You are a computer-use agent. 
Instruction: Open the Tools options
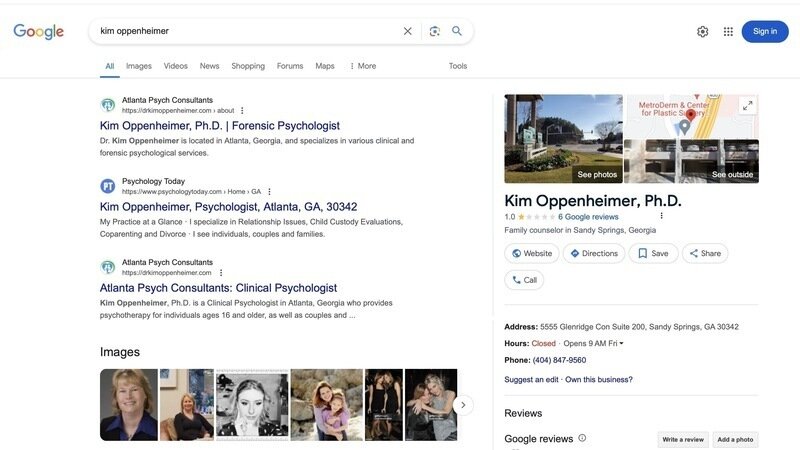(x=458, y=66)
